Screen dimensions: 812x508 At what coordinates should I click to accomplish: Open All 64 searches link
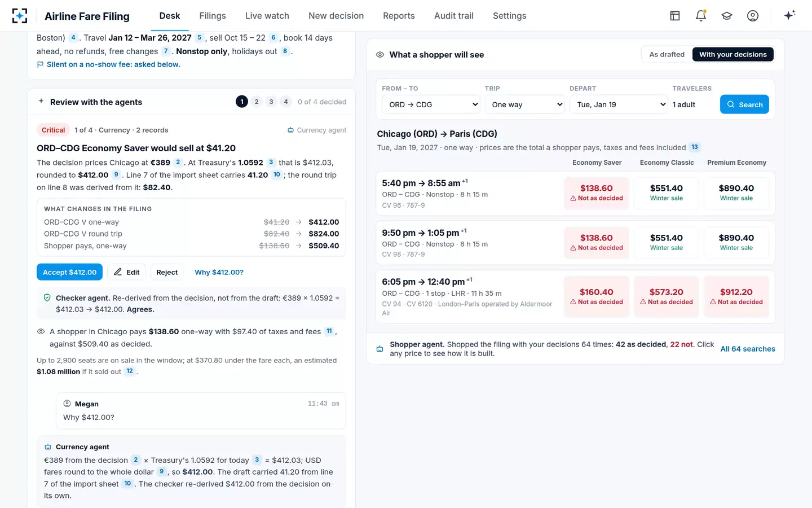tap(748, 349)
